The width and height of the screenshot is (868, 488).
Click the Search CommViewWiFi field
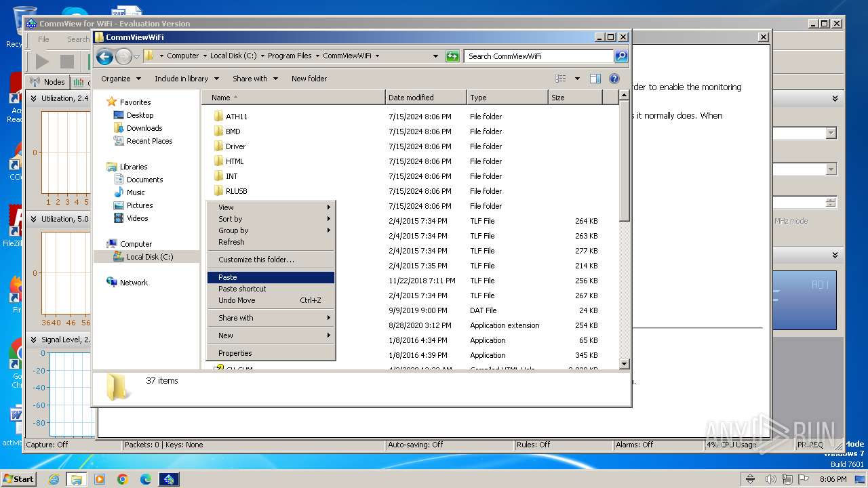[539, 56]
